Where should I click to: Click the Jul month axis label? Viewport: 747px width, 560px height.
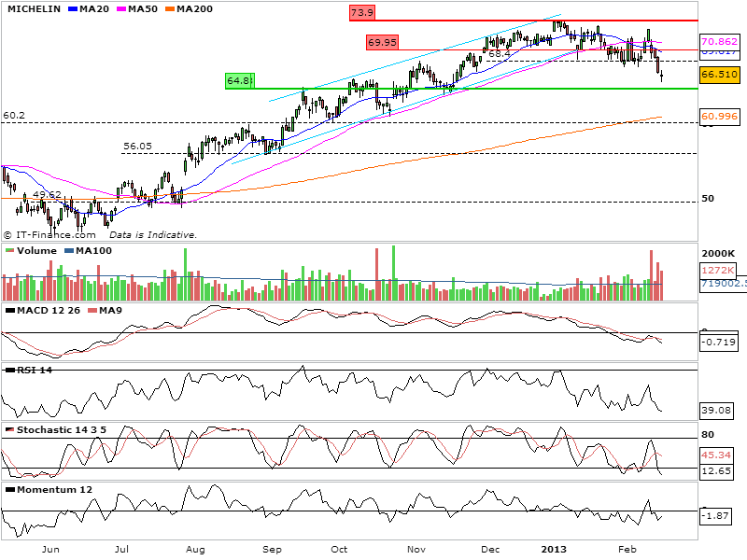point(121,550)
